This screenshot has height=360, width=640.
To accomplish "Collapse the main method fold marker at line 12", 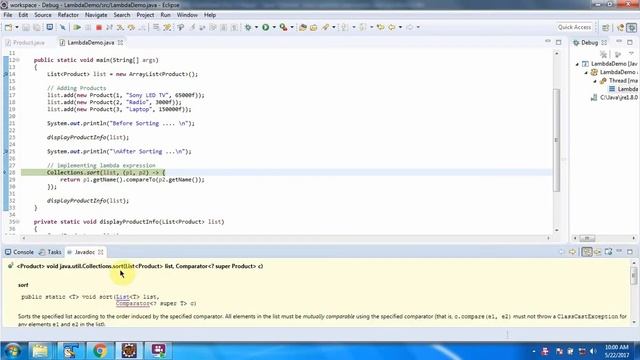I will coord(18,60).
